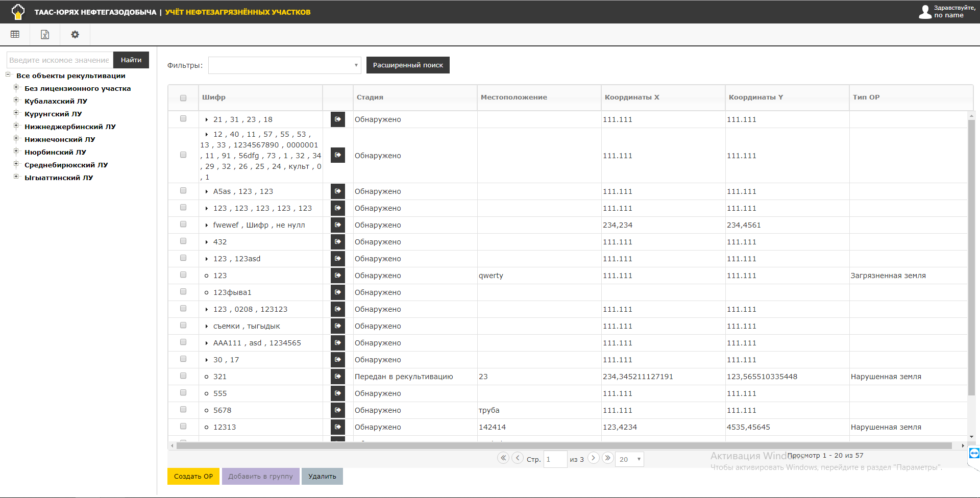Viewport: 980px width, 498px height.
Task: Open the record for Шифр 321
Action: point(337,377)
